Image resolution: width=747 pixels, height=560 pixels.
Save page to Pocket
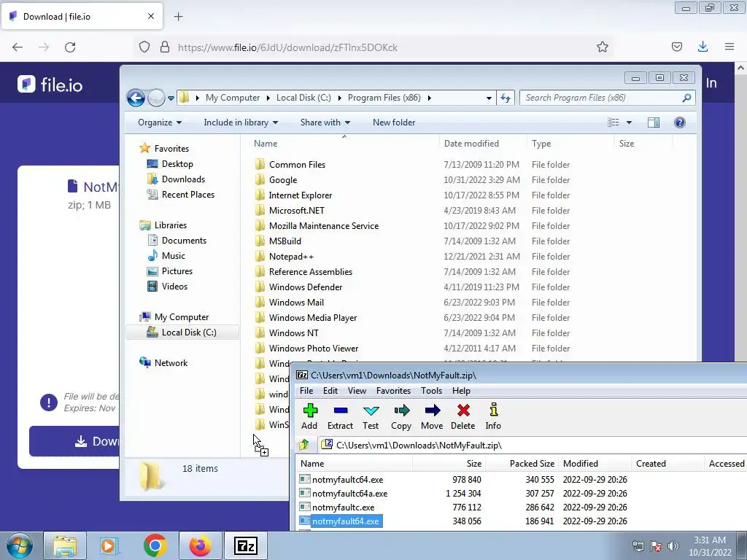click(x=677, y=47)
